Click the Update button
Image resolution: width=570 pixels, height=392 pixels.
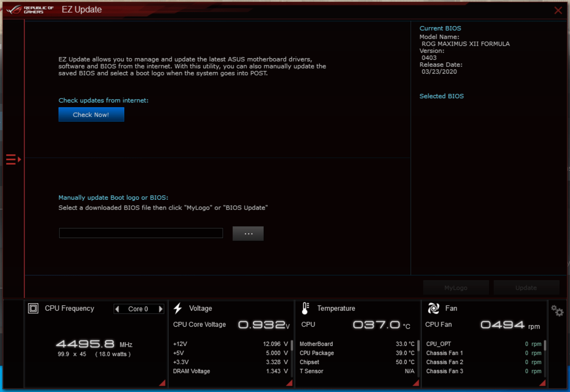point(526,288)
